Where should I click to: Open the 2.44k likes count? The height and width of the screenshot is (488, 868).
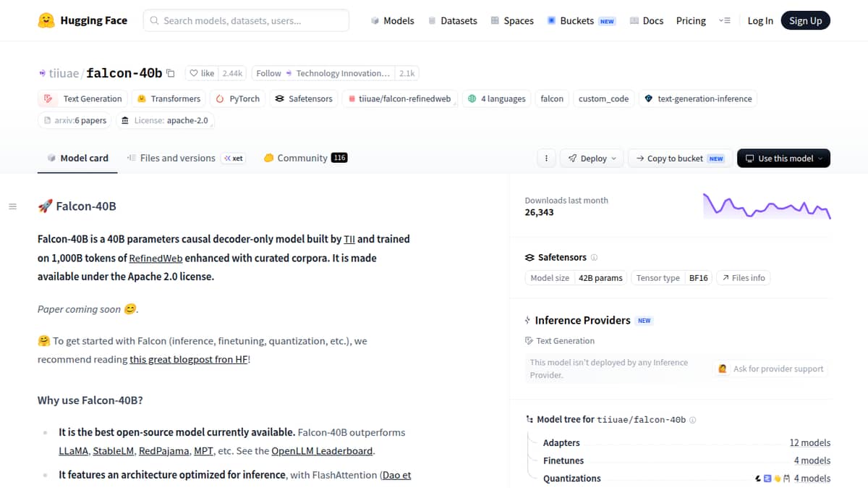point(233,73)
